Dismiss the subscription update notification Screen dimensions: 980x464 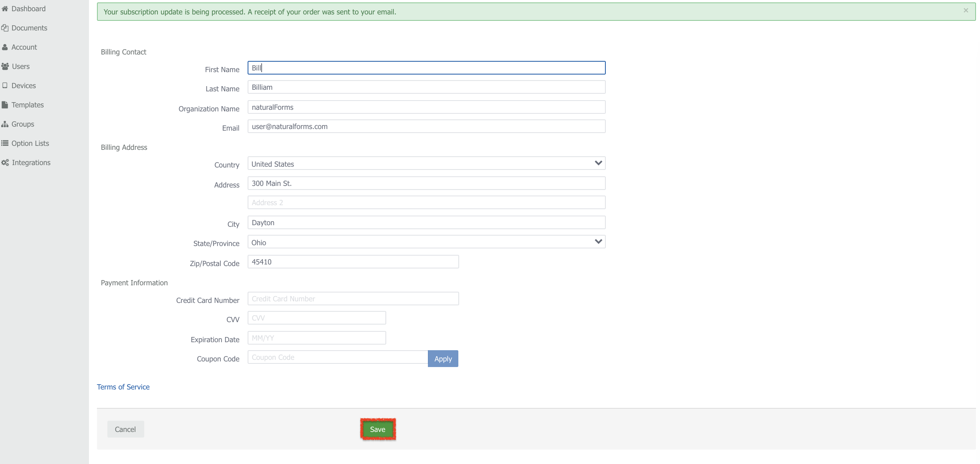click(966, 11)
